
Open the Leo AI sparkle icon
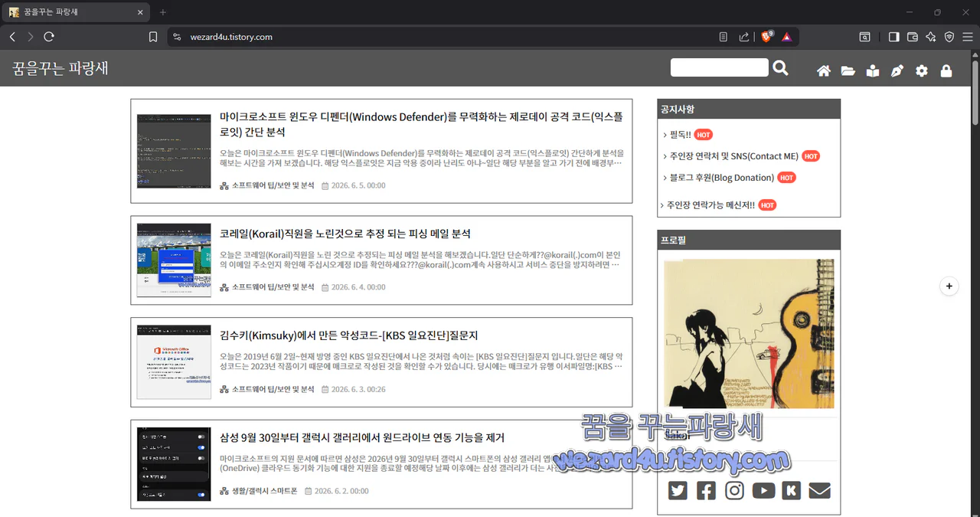click(x=931, y=37)
